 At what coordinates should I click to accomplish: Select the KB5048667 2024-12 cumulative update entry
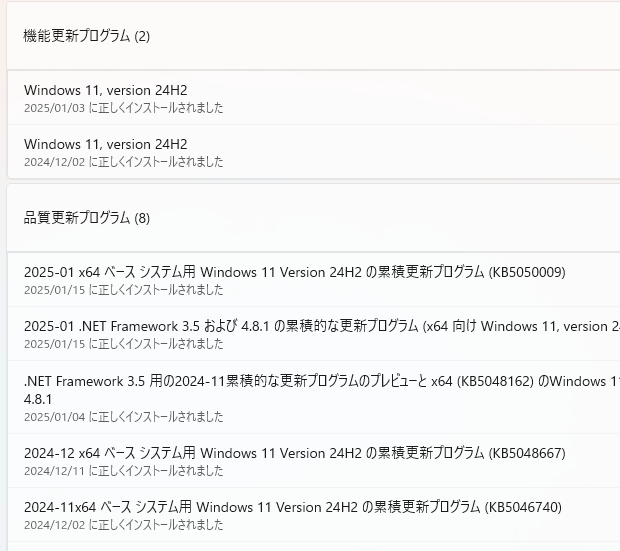coord(314,461)
